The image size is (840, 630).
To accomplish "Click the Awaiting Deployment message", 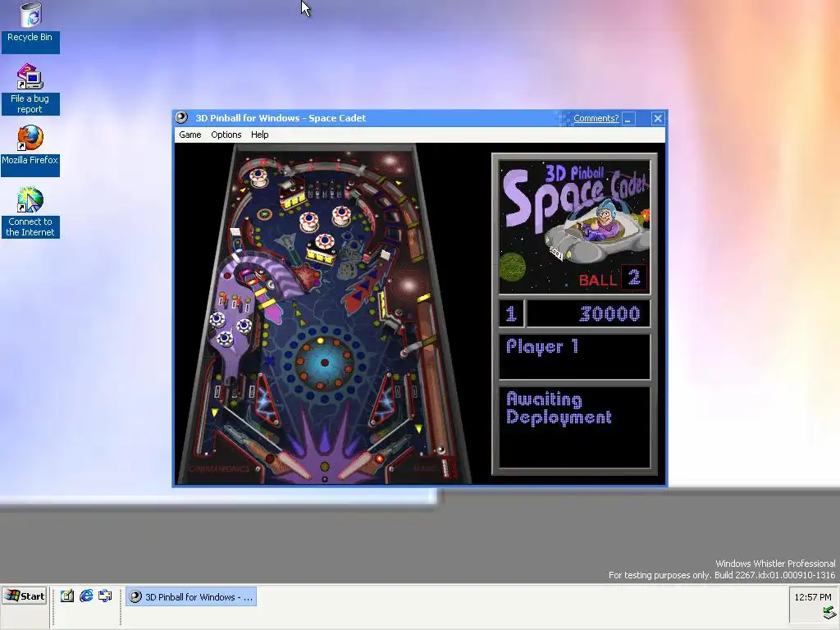I will click(559, 409).
